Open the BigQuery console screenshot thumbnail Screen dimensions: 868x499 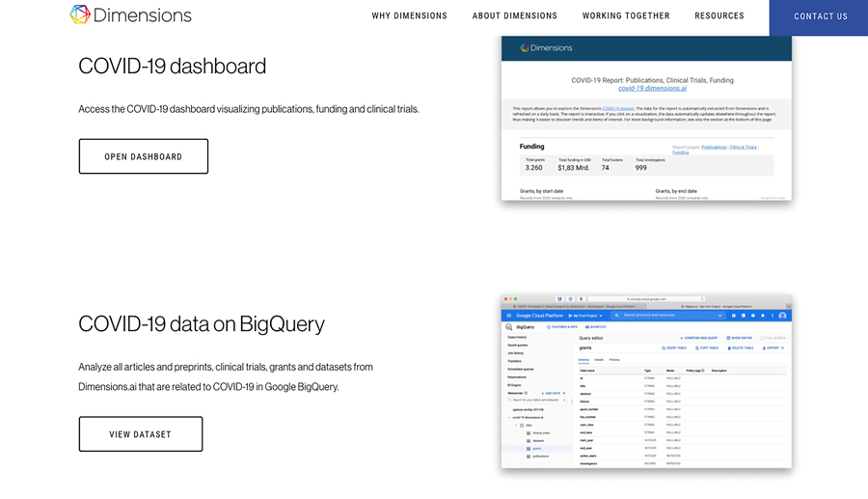click(x=646, y=381)
